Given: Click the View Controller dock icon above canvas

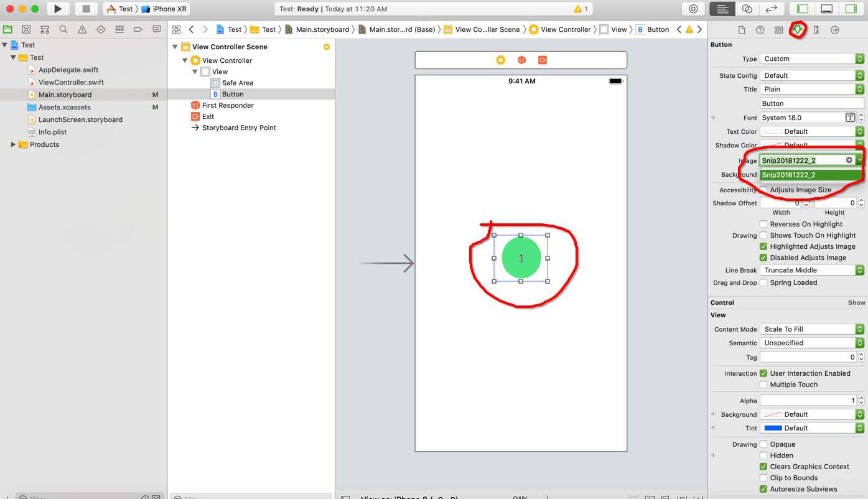Looking at the screenshot, I should [501, 60].
